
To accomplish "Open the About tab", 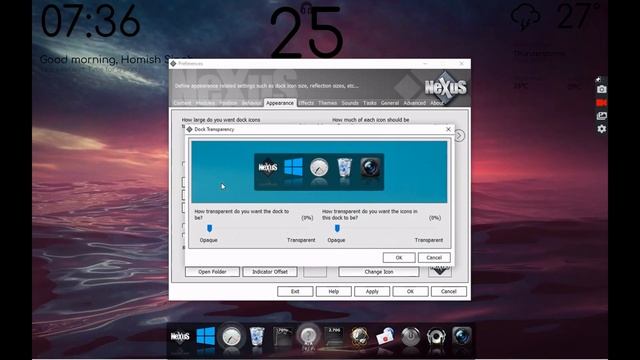I will 436,103.
